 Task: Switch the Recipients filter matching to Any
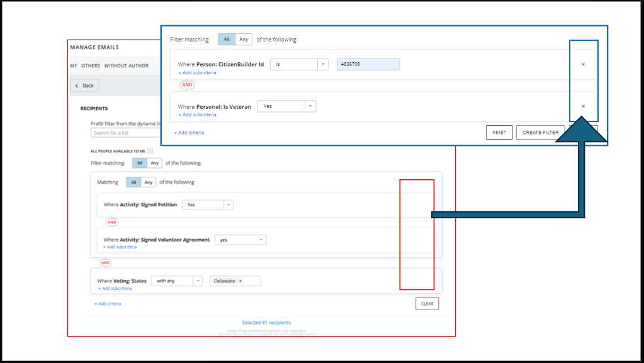click(x=154, y=163)
